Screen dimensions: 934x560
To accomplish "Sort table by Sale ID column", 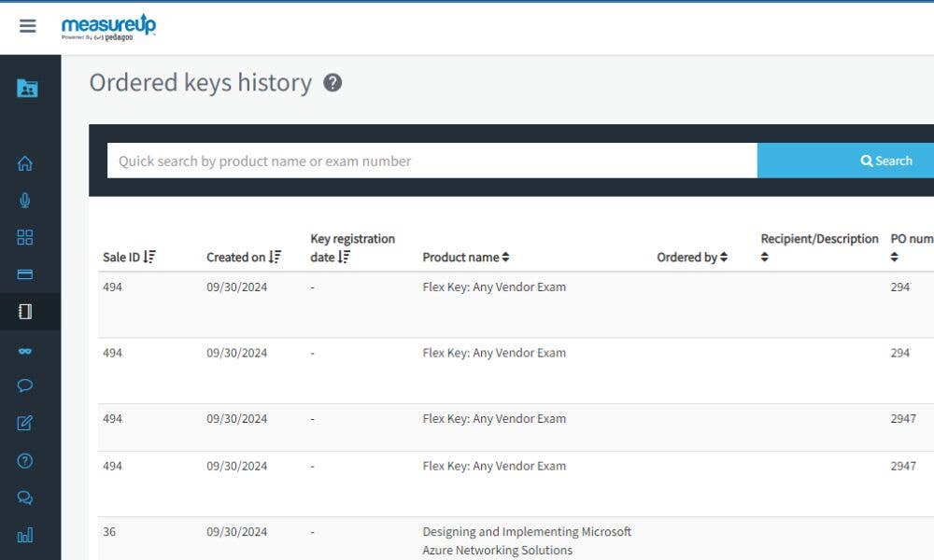I will tap(130, 258).
